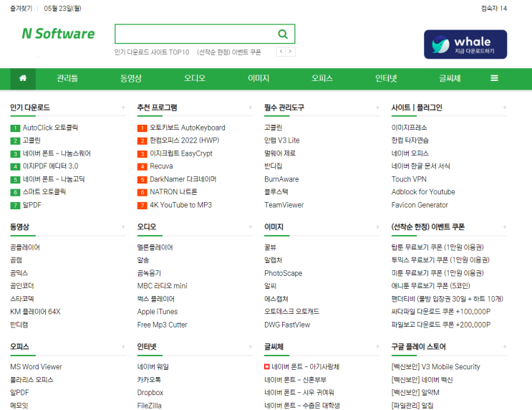532x410 pixels.
Task: Open the 인터넷 menu
Action: point(386,78)
